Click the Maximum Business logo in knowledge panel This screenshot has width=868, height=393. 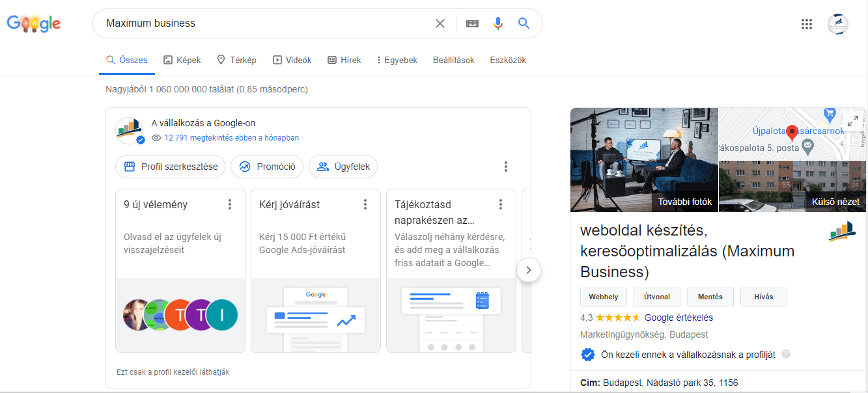coord(842,232)
